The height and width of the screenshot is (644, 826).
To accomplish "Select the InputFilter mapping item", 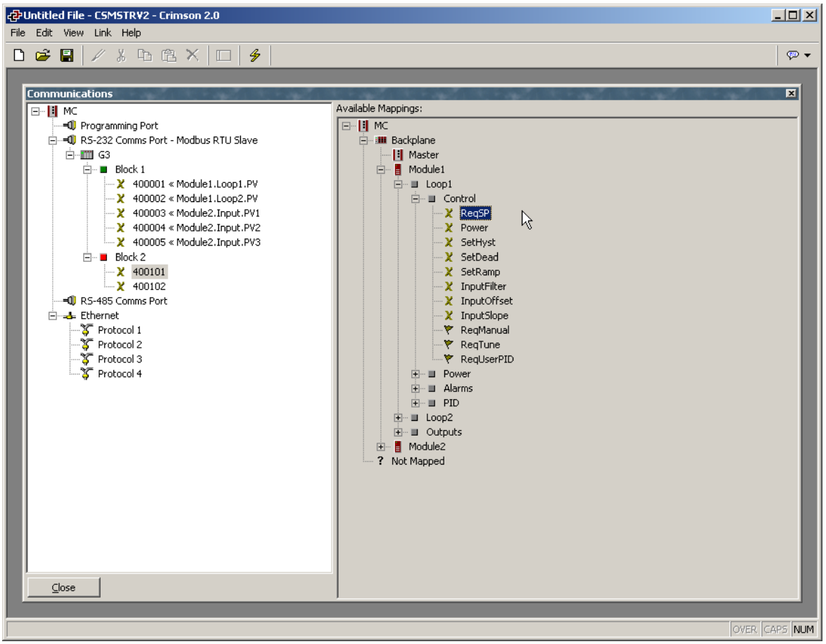I will 483,286.
